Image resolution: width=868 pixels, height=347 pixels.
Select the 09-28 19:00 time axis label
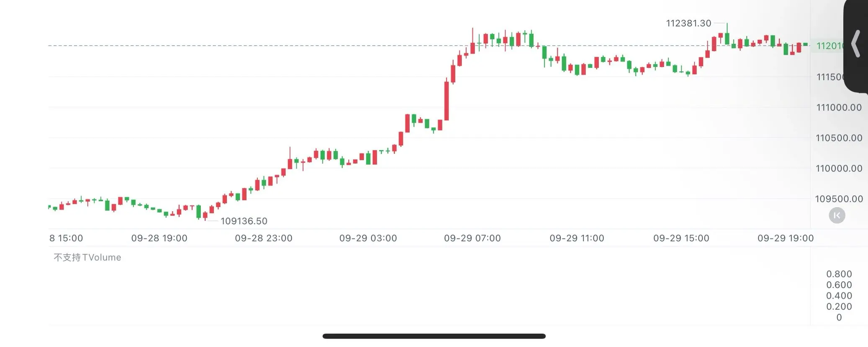point(159,238)
